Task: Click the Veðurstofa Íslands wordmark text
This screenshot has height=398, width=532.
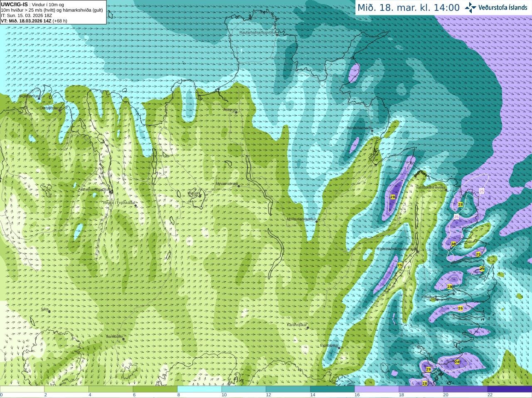Action: pos(503,7)
